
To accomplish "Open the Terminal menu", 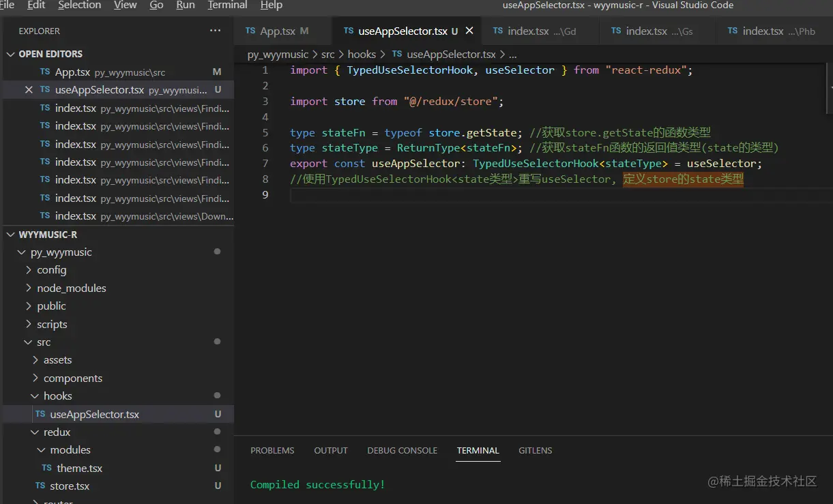I will click(x=227, y=5).
